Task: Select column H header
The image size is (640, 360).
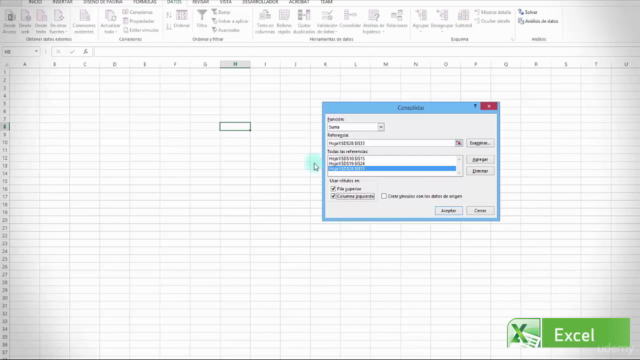Action: (x=235, y=64)
